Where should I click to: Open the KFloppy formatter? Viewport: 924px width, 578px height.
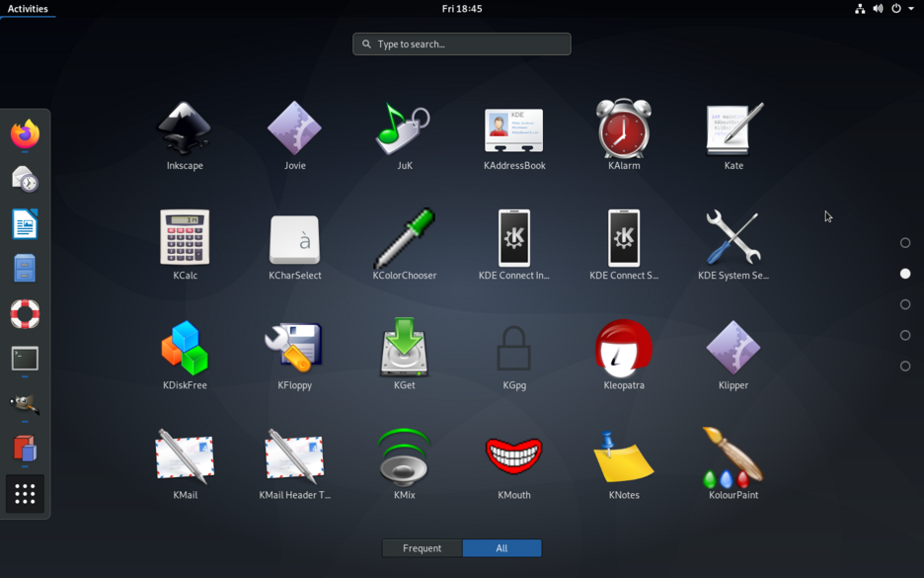(294, 355)
